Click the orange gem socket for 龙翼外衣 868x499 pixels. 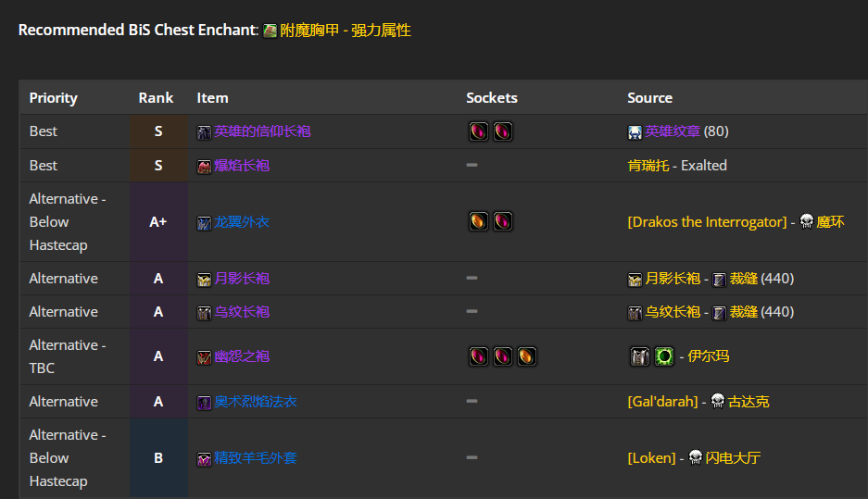coord(478,221)
